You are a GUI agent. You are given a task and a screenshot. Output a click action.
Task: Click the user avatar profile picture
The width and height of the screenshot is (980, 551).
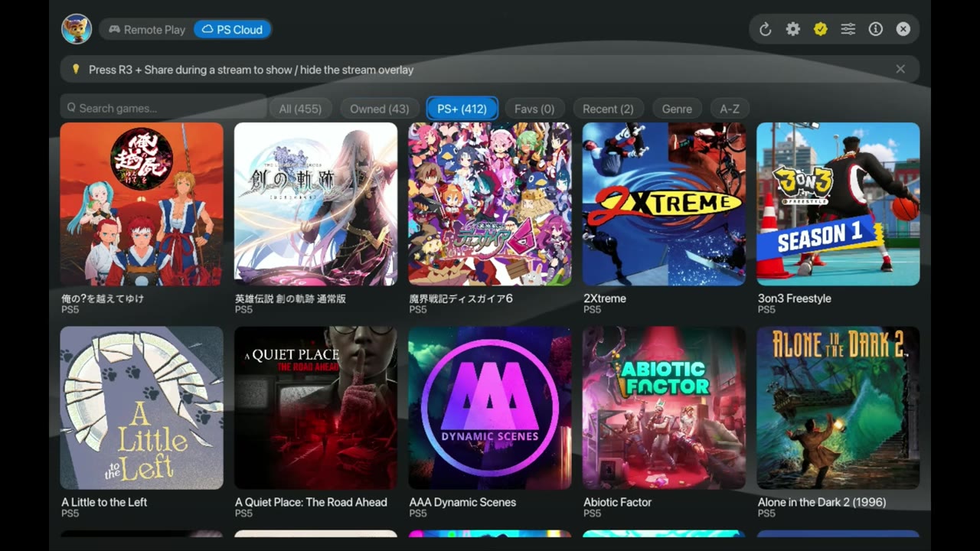click(x=77, y=29)
